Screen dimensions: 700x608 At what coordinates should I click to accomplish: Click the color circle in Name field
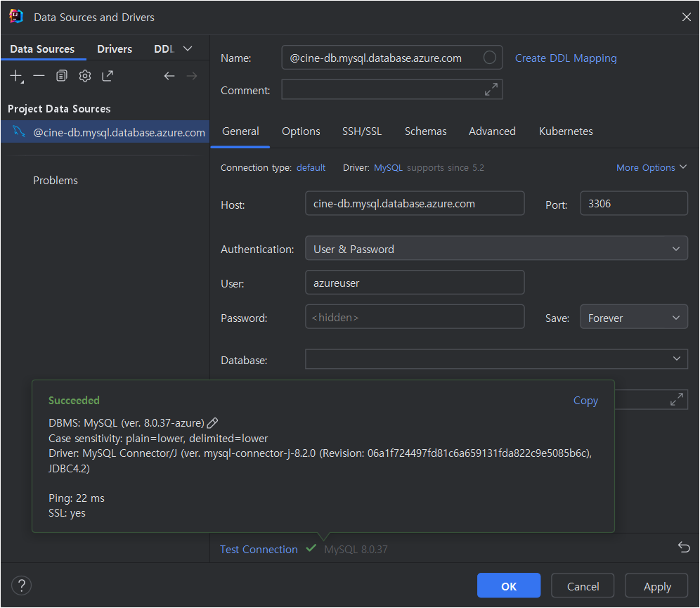490,58
